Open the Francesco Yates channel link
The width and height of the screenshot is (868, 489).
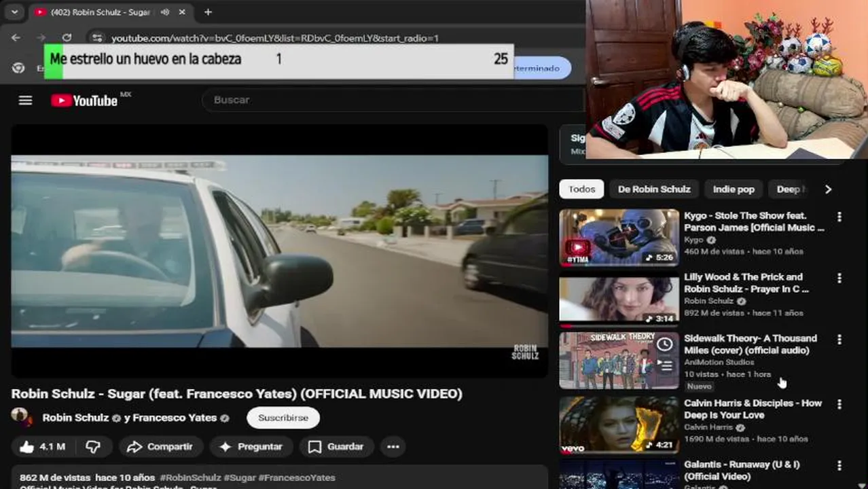[174, 418]
